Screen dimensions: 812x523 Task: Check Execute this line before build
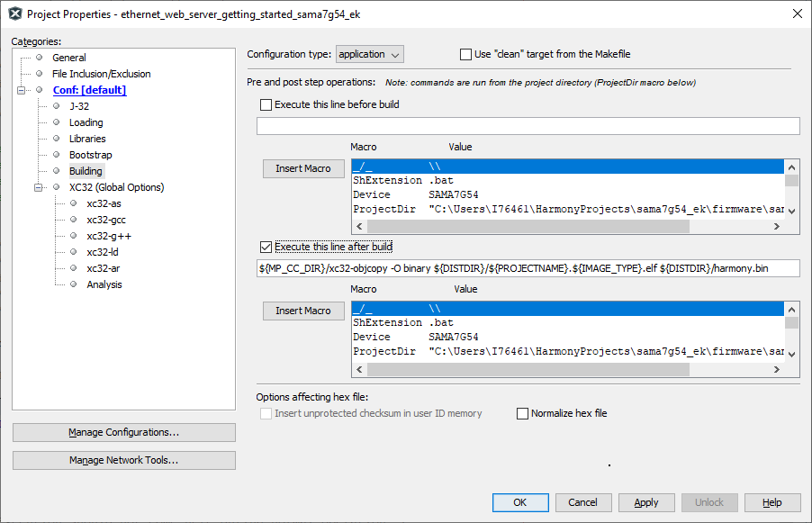pyautogui.click(x=266, y=104)
